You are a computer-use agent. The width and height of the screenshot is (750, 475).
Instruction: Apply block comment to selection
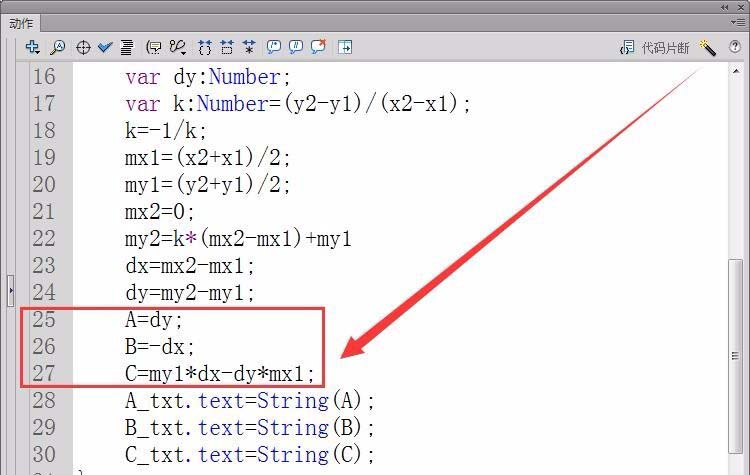[274, 47]
